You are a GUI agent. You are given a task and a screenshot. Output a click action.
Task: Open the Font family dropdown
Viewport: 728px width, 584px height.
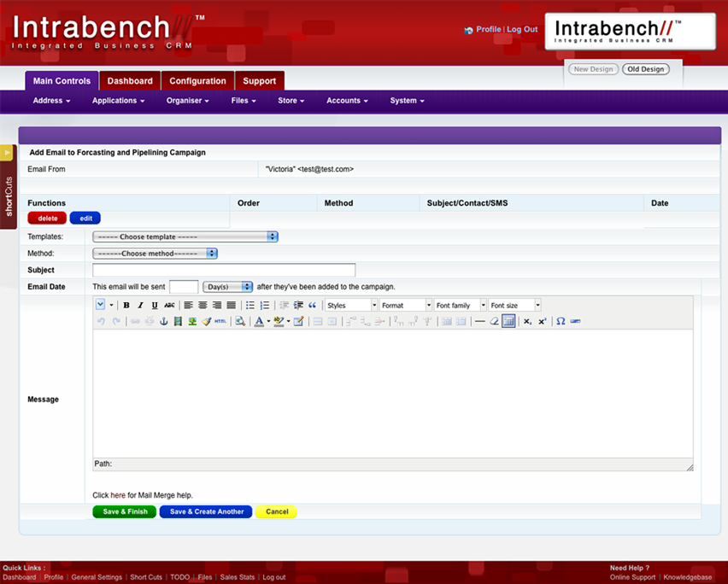(x=461, y=305)
